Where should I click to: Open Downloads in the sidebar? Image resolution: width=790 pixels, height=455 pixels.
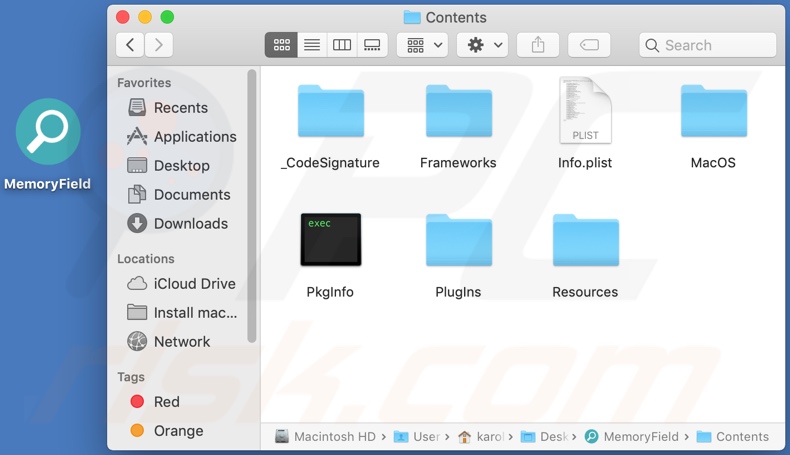click(x=190, y=224)
